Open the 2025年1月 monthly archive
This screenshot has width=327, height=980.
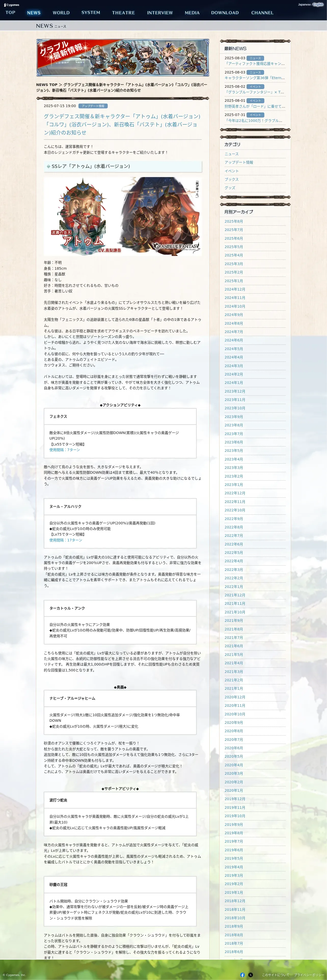point(233,281)
